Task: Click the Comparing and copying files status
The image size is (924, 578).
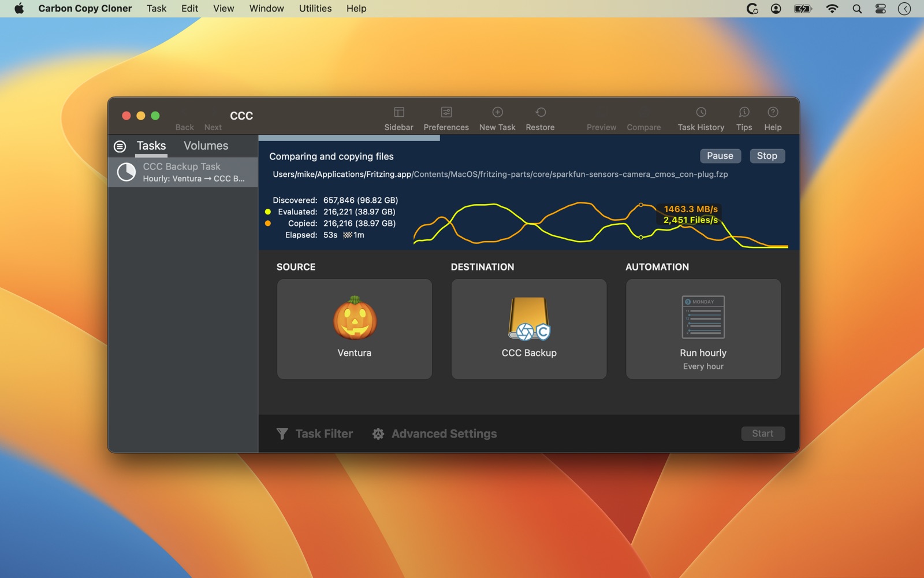Action: 331,157
